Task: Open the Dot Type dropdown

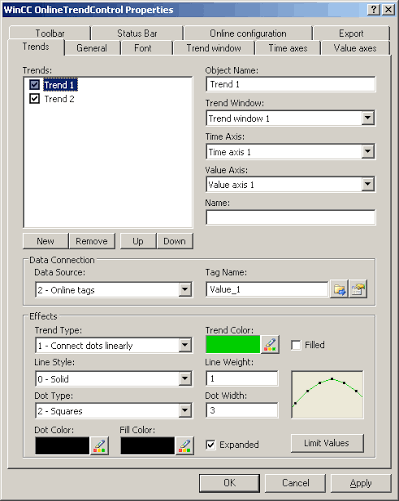Action: pyautogui.click(x=185, y=411)
